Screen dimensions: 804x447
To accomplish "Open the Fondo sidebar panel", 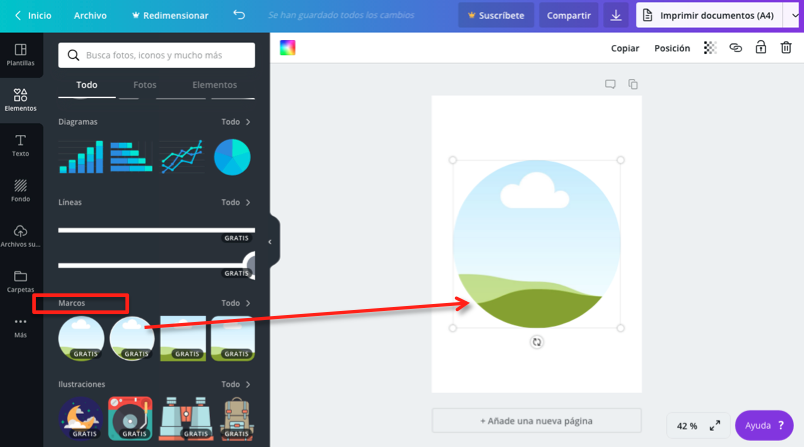I will point(21,191).
